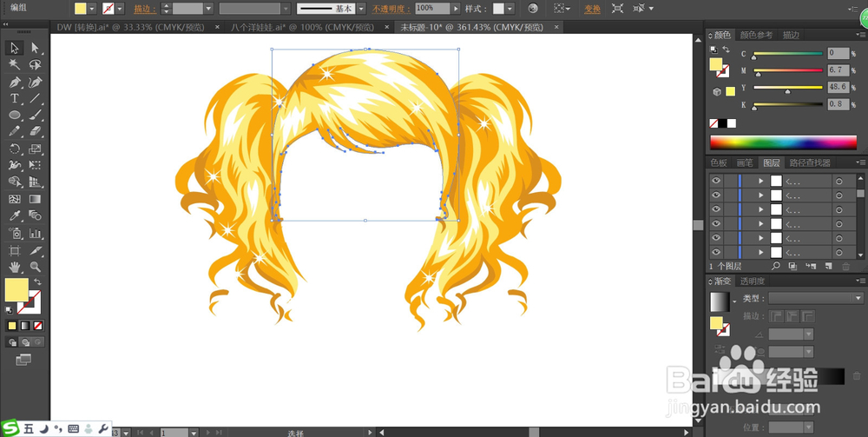Select the Hand tool
Screen dimensions: 868x437
[x=15, y=267]
